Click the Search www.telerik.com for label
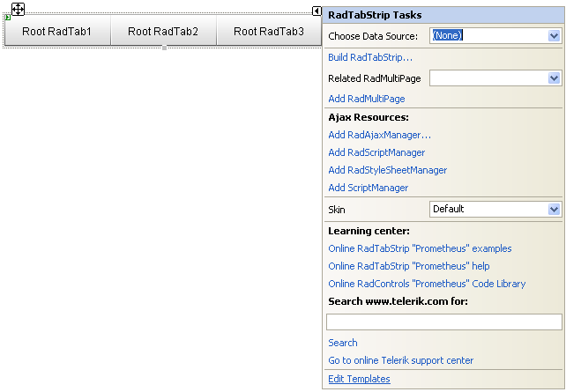This screenshot has height=392, width=566. pos(398,301)
